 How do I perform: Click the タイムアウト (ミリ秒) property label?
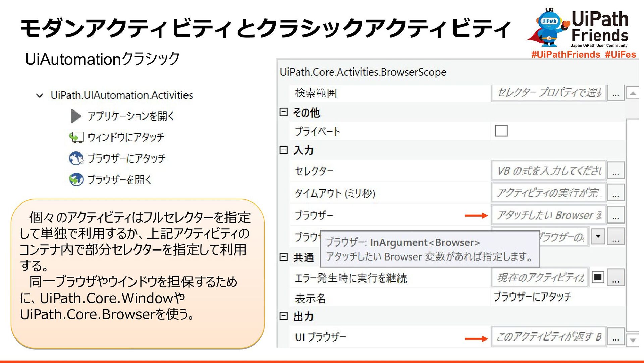tap(335, 193)
